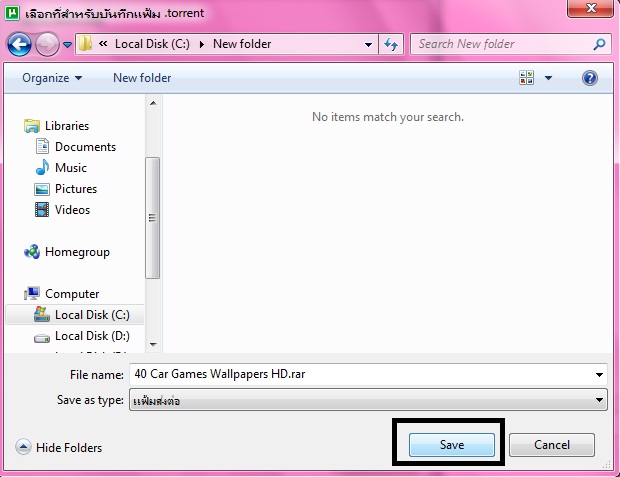620x477 pixels.
Task: Open the recent locations dropdown arrow
Action: 68,45
